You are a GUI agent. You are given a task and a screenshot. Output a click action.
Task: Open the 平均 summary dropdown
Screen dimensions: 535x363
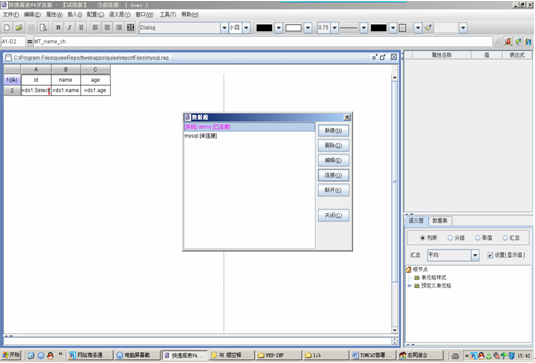(x=475, y=255)
